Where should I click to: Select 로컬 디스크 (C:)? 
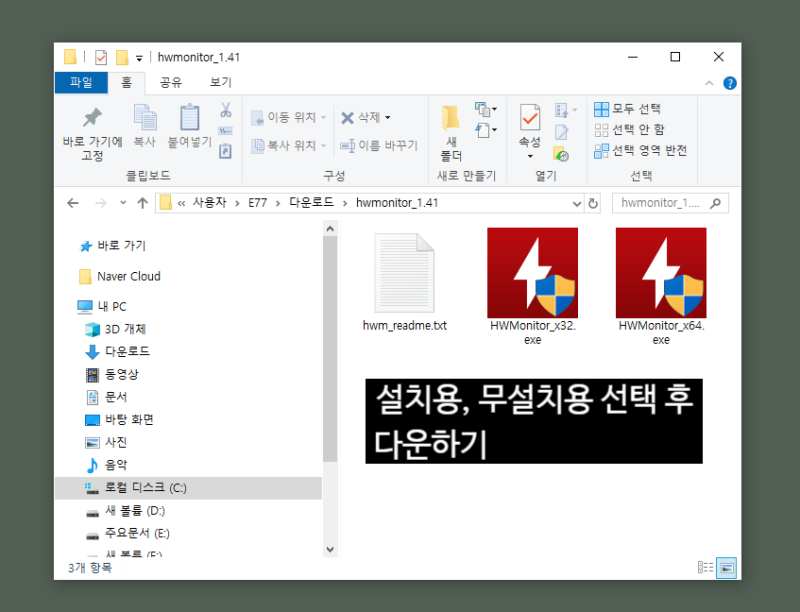coord(188,488)
